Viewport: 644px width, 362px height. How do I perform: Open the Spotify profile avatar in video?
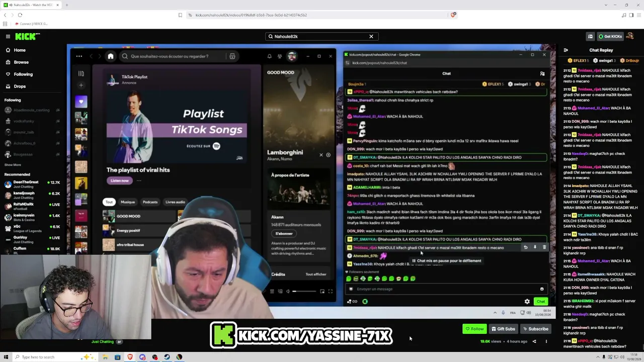(292, 56)
